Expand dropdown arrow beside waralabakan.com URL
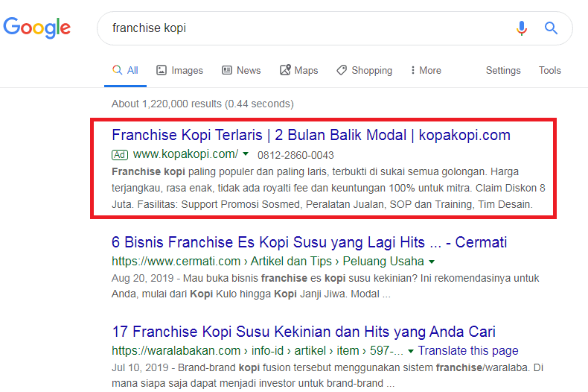This screenshot has height=392, width=588. 410,351
